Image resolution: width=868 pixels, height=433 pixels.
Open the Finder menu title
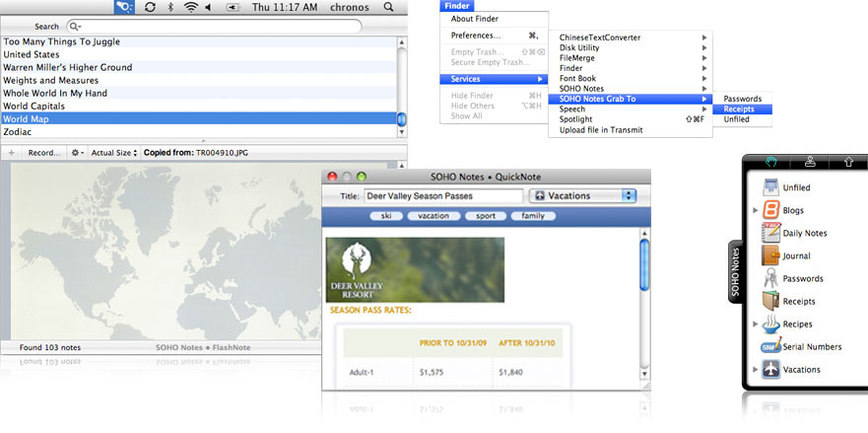click(x=457, y=6)
